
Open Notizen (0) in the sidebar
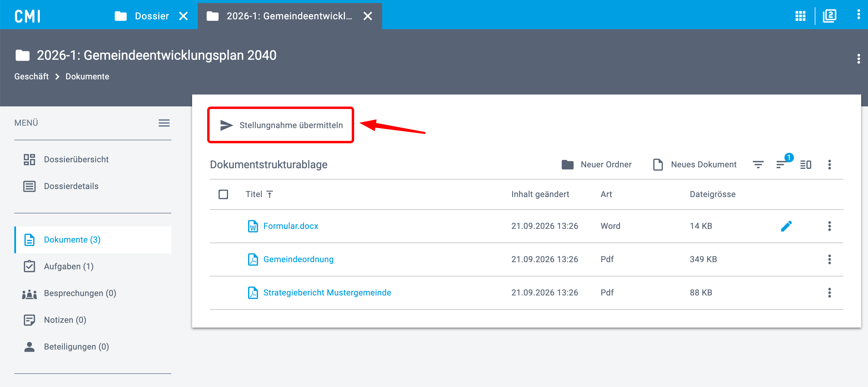pos(93,320)
